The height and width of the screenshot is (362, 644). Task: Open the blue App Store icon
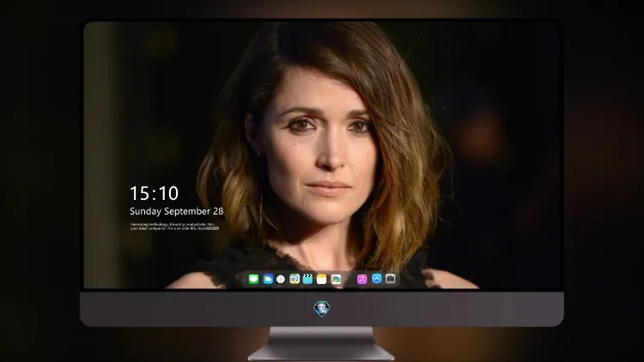click(x=377, y=279)
